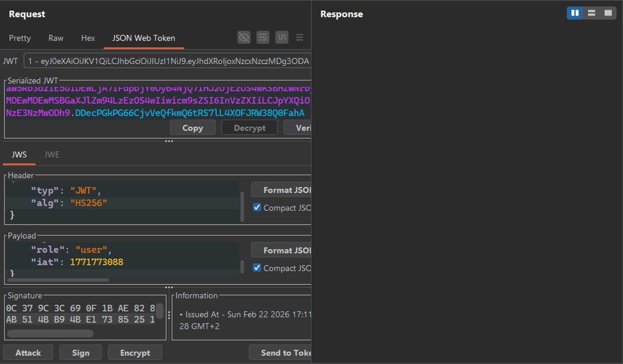Screen dimensions: 623x364
Task: Show non-printable characters with the \n icon
Action: tap(282, 37)
